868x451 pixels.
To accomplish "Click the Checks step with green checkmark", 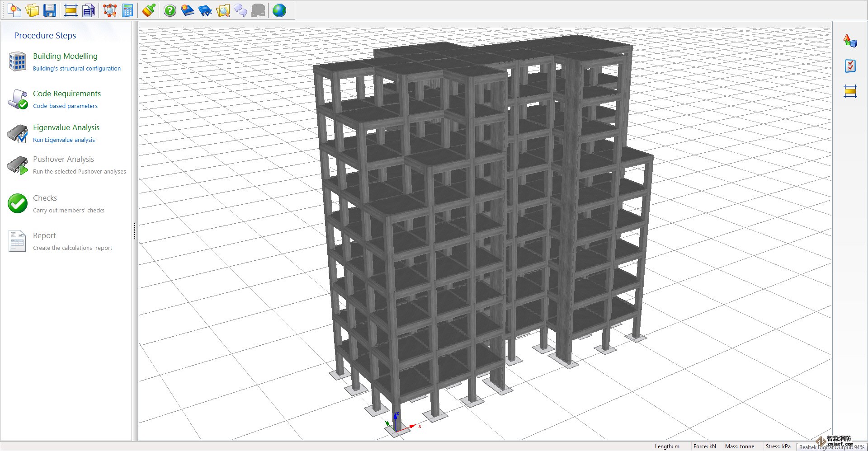I will pos(45,198).
